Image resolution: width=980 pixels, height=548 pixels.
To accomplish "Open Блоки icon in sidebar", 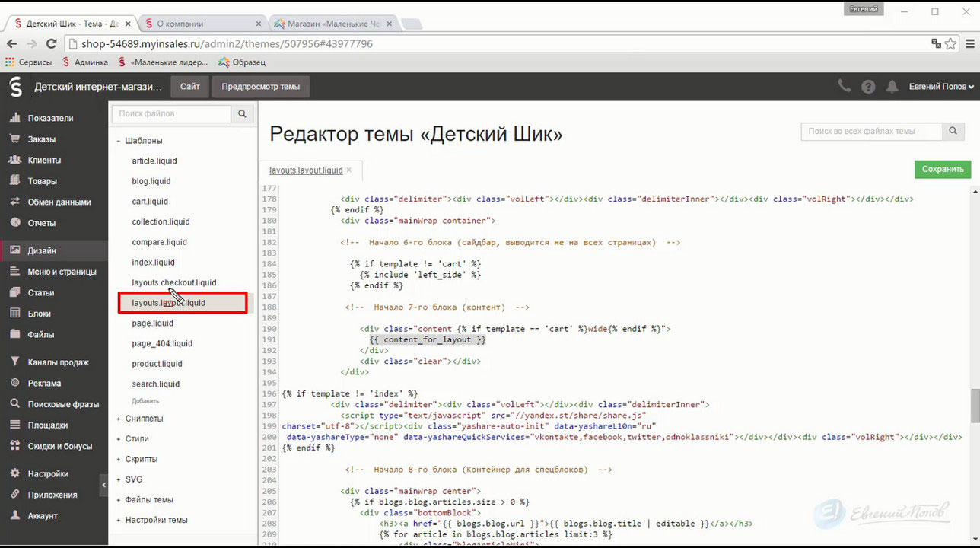I will coord(14,313).
